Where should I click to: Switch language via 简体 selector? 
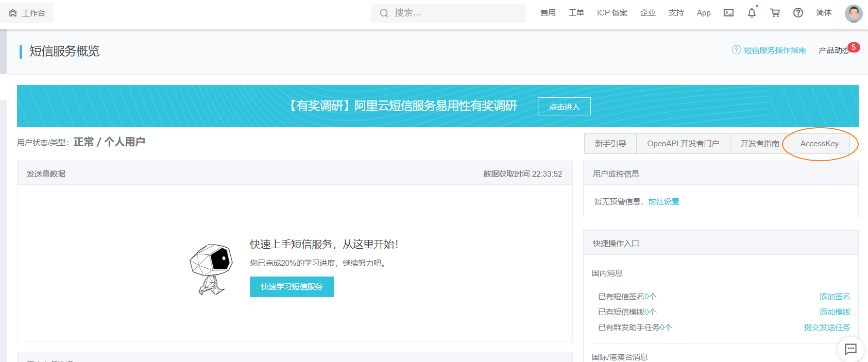pyautogui.click(x=824, y=13)
